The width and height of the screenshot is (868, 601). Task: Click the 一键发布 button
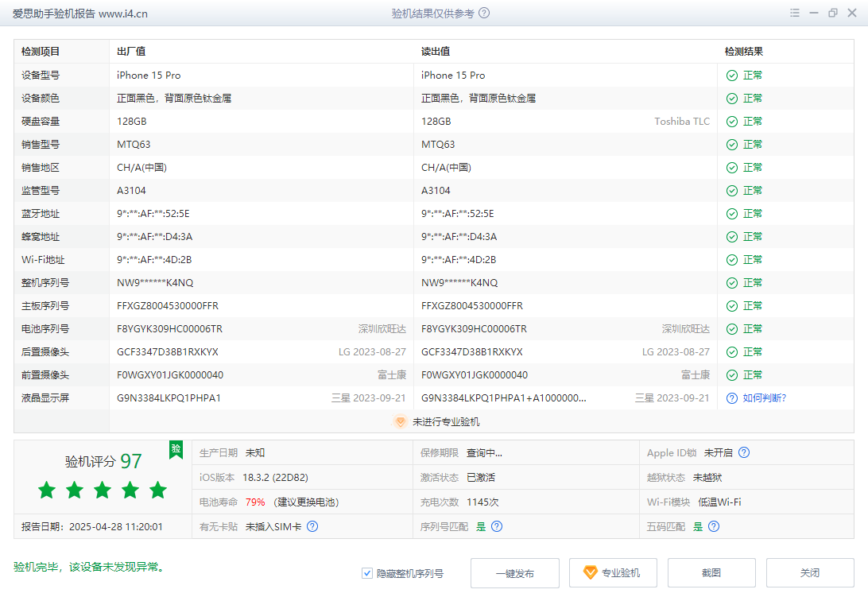tap(515, 573)
